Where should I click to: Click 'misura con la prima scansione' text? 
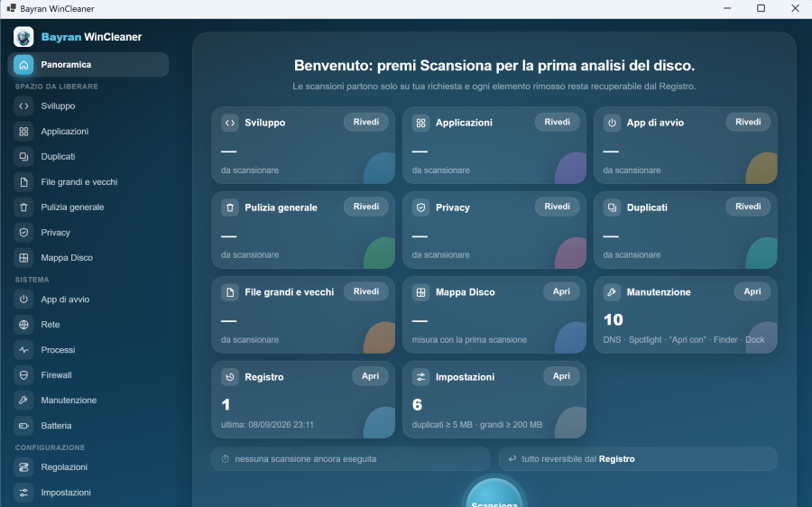(x=469, y=340)
